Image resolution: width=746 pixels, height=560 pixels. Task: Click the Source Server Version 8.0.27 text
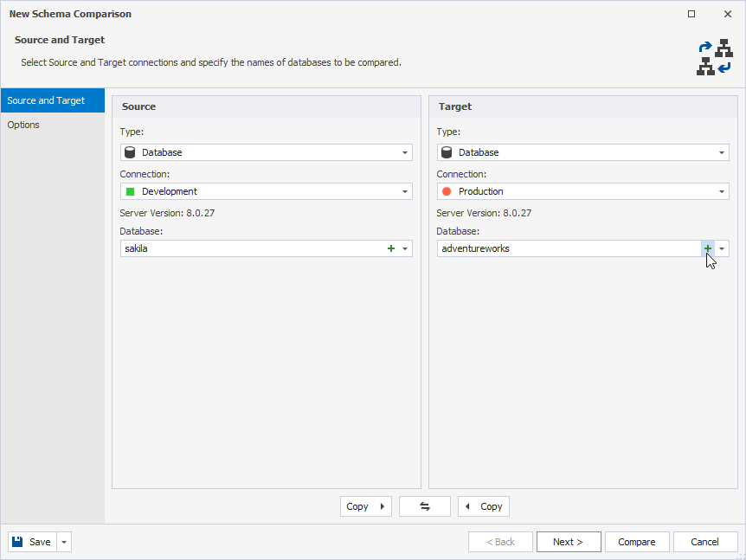tap(167, 213)
